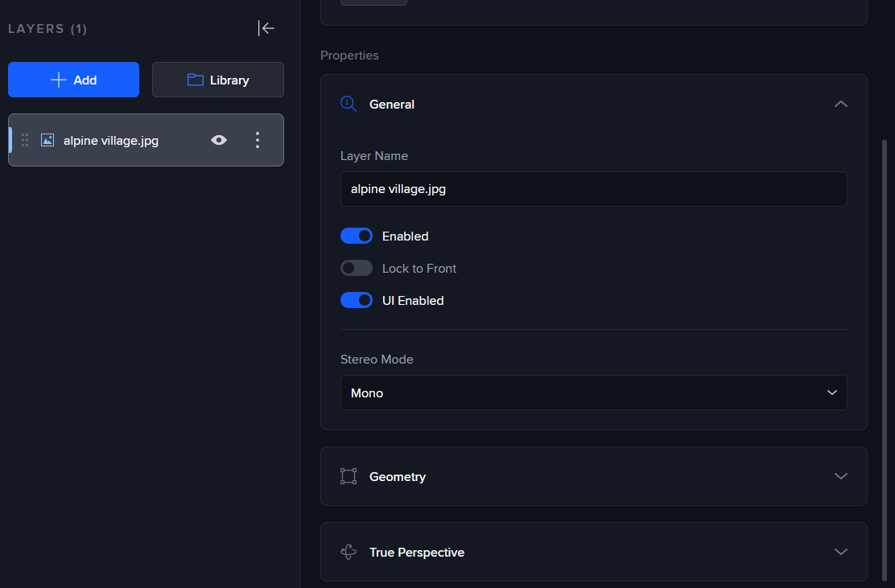
Task: Click the image type icon of the layer
Action: point(47,140)
